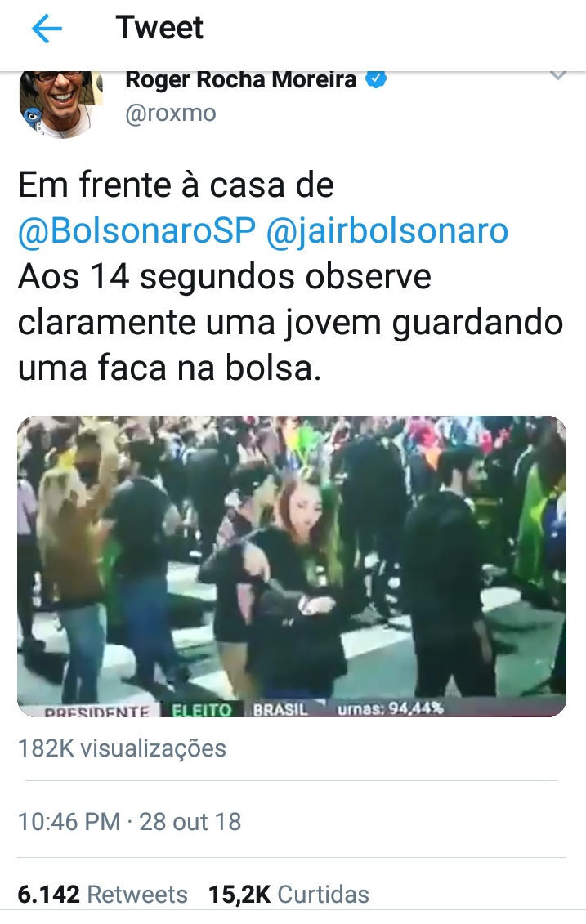The image size is (586, 924).
Task: Play the embedded tweet video
Action: (x=292, y=566)
